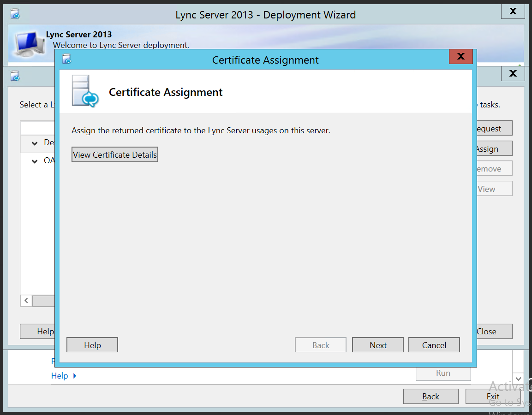Close the middle certificate wizard window
This screenshot has width=532, height=415.
pyautogui.click(x=513, y=73)
